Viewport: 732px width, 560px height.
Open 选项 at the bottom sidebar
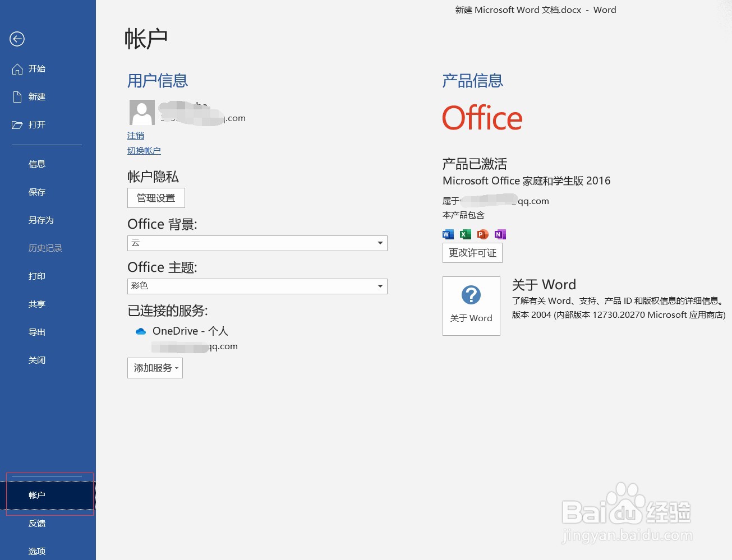pyautogui.click(x=36, y=551)
